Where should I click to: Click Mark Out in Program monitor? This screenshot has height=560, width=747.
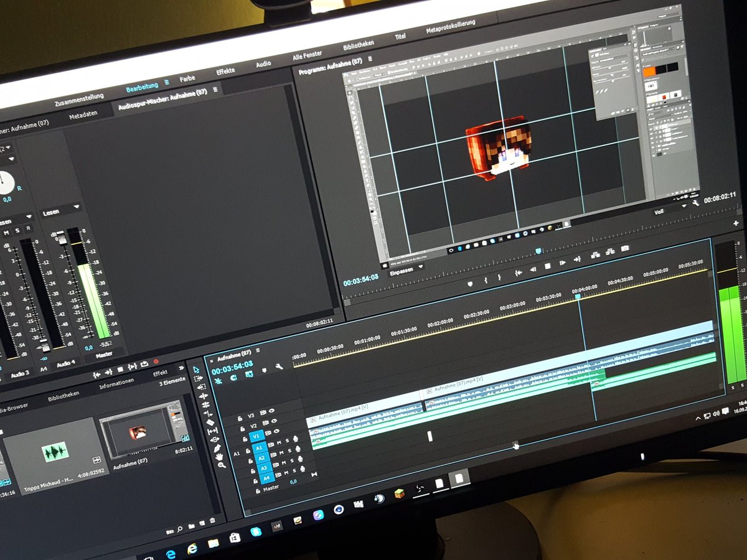pos(499,278)
